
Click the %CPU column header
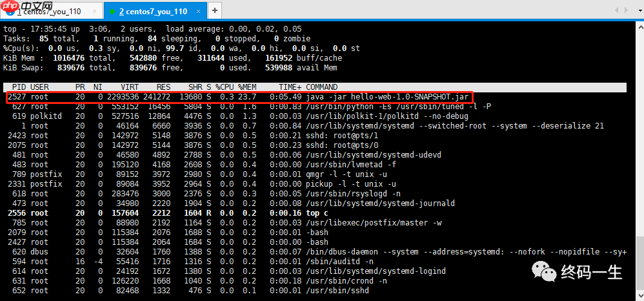[x=225, y=87]
